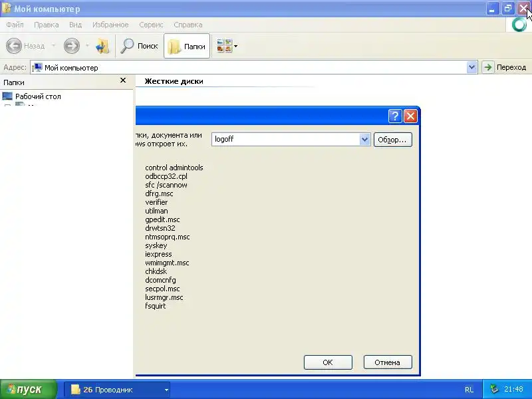Image resolution: width=532 pixels, height=399 pixels.
Task: Select 'sfc /scannow' in the list
Action: (x=166, y=185)
